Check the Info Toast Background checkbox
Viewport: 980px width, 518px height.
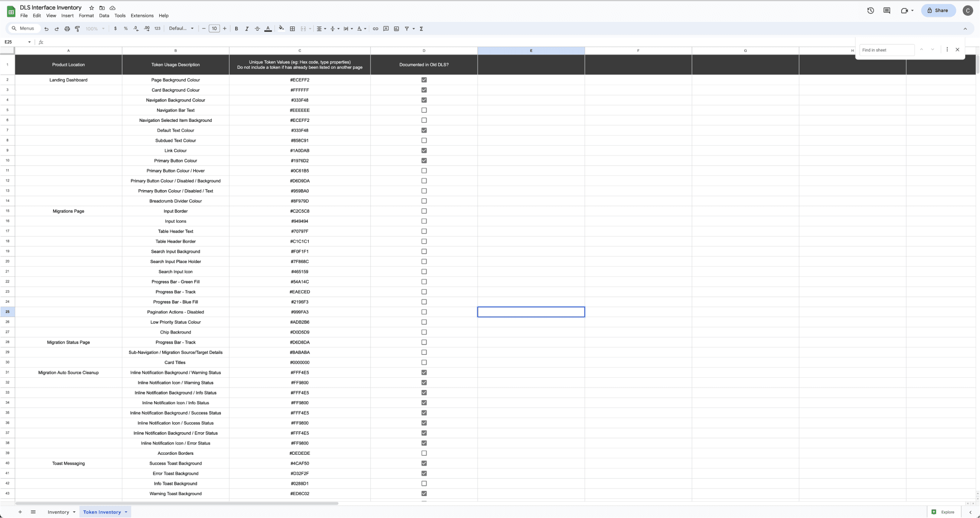tap(424, 484)
